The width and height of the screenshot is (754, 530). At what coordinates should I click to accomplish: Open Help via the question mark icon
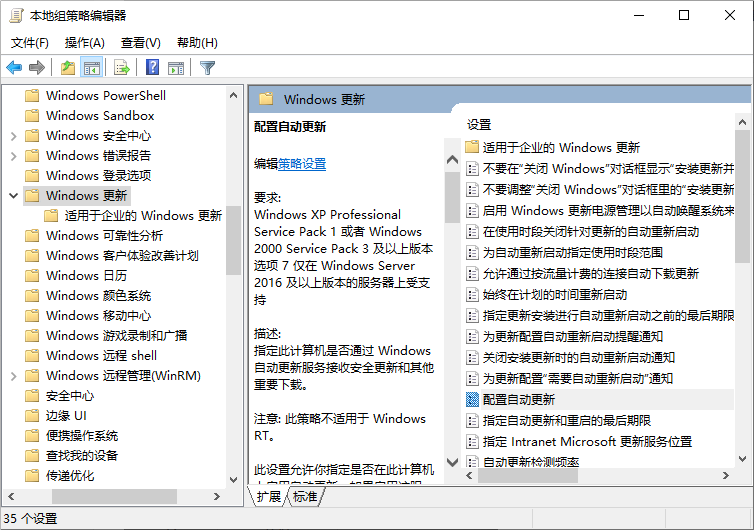click(152, 68)
